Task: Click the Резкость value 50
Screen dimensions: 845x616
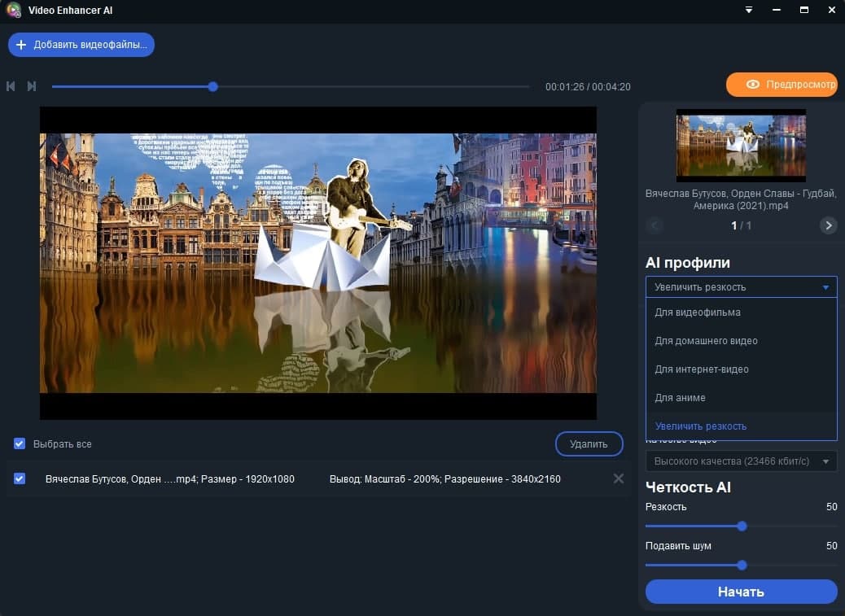Action: pos(831,507)
